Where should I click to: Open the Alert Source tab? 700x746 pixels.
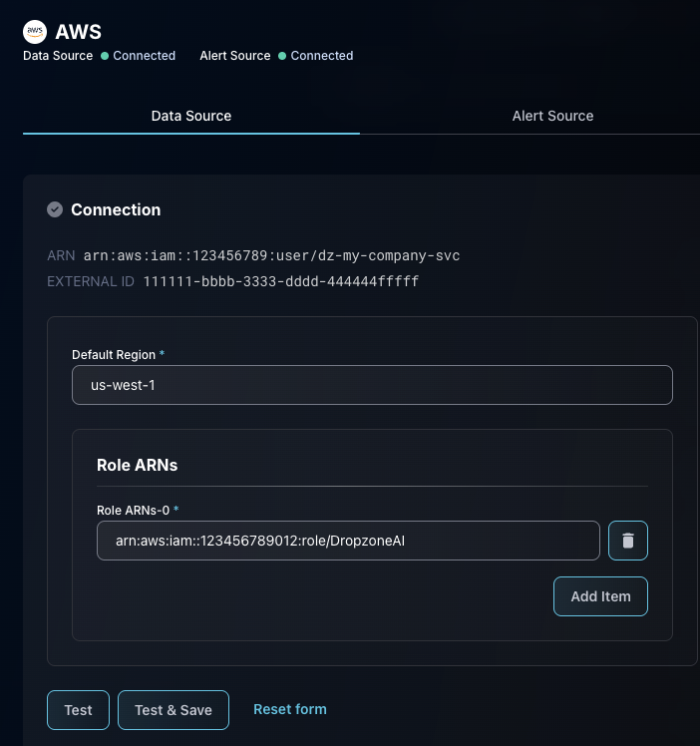click(x=552, y=116)
